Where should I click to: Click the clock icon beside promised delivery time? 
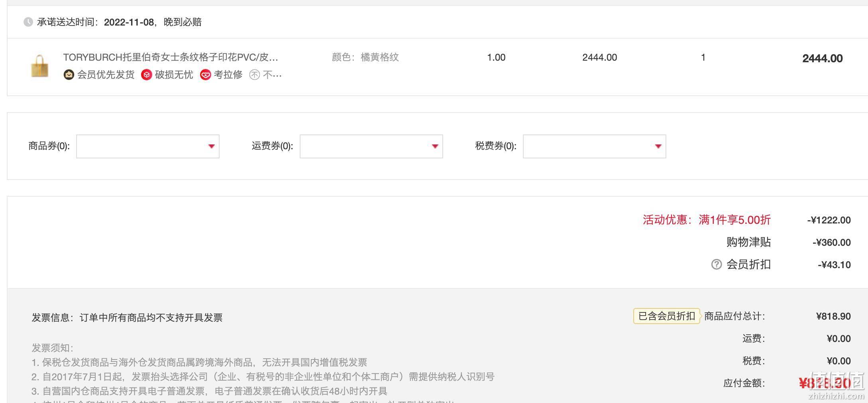pyautogui.click(x=28, y=22)
